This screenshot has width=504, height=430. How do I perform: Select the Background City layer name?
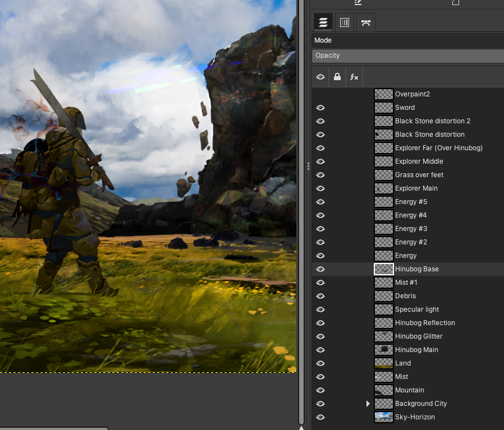421,404
